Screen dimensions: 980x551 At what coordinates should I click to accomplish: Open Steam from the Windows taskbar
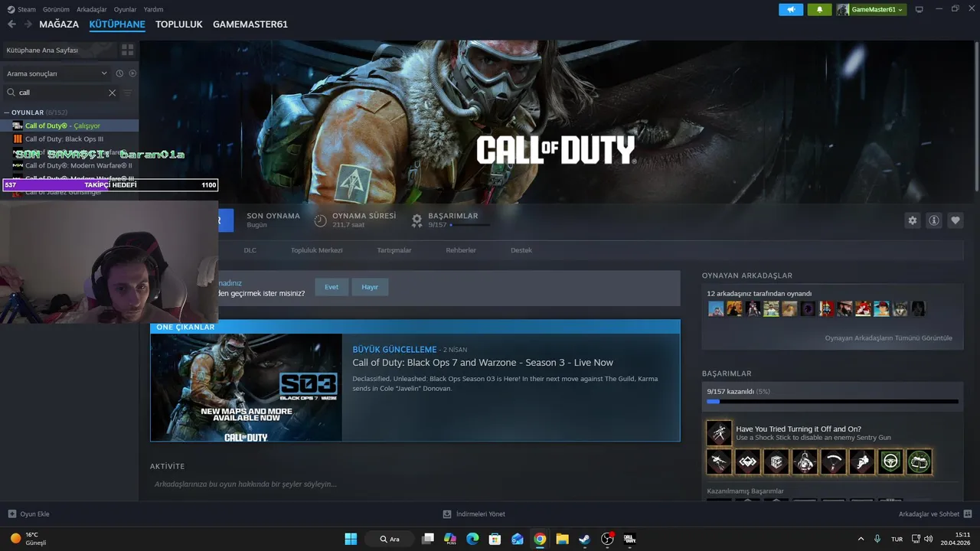point(584,539)
